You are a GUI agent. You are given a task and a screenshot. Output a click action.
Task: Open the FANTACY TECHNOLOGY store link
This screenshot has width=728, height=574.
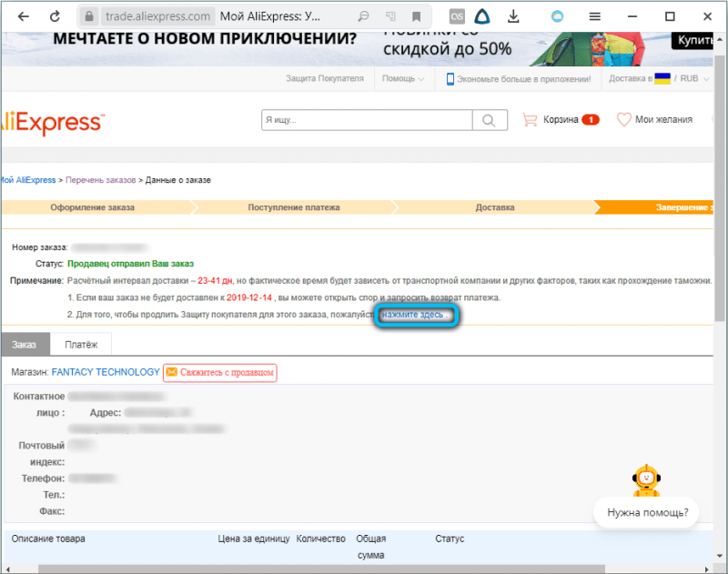click(106, 372)
